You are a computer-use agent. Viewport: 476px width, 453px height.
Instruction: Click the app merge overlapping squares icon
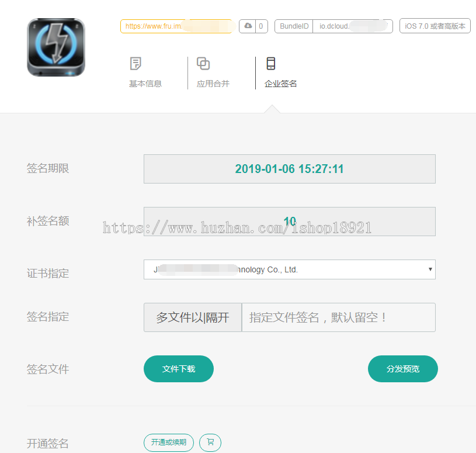pos(203,64)
